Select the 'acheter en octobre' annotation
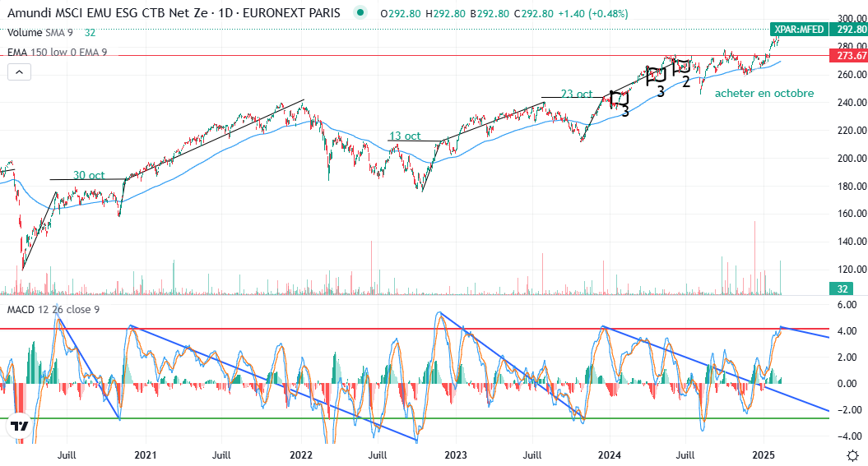 (764, 93)
